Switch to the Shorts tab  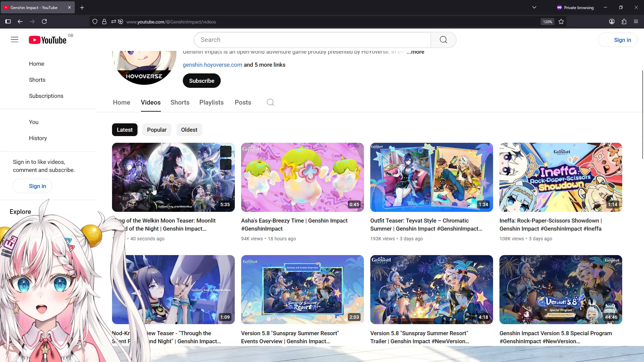pos(180,103)
